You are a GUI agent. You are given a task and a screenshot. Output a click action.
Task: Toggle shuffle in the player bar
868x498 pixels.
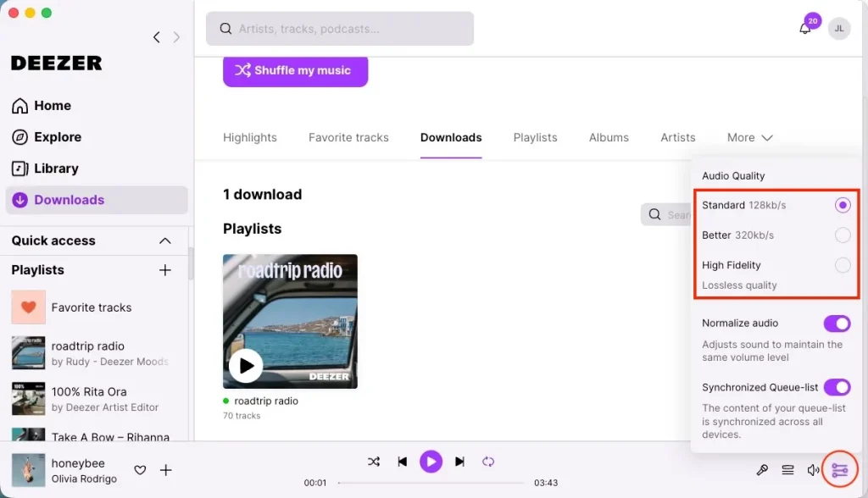pyautogui.click(x=374, y=462)
